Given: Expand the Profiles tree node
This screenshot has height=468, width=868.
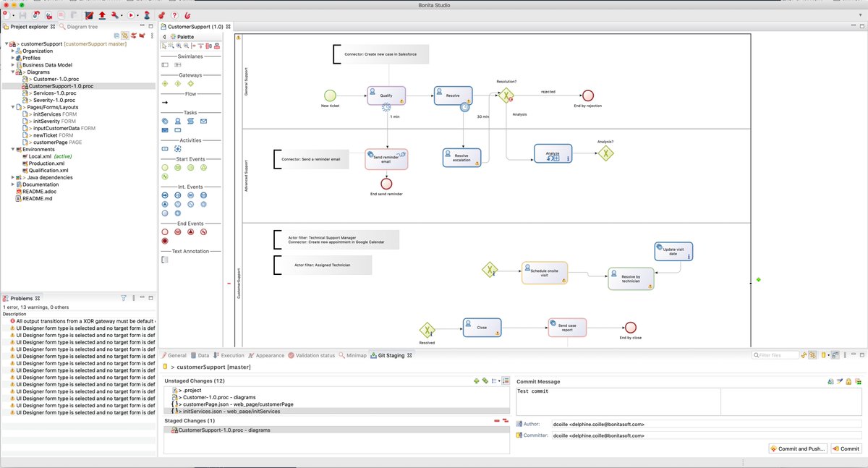Looking at the screenshot, I should 12,58.
